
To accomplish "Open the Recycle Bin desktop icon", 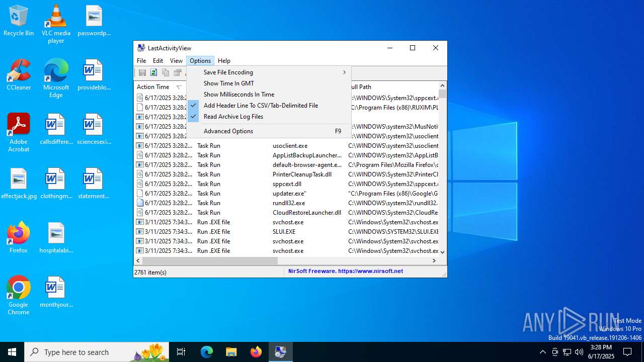I will tap(19, 21).
